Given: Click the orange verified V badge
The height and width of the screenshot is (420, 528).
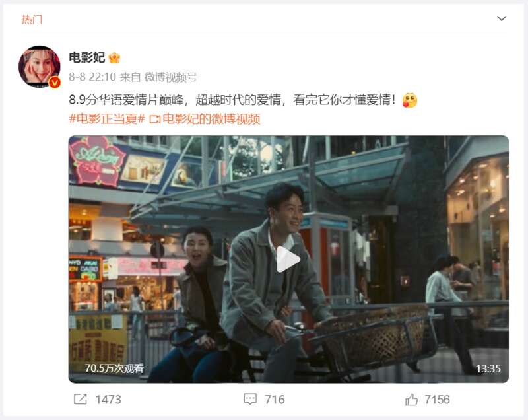Looking at the screenshot, I should point(55,82).
